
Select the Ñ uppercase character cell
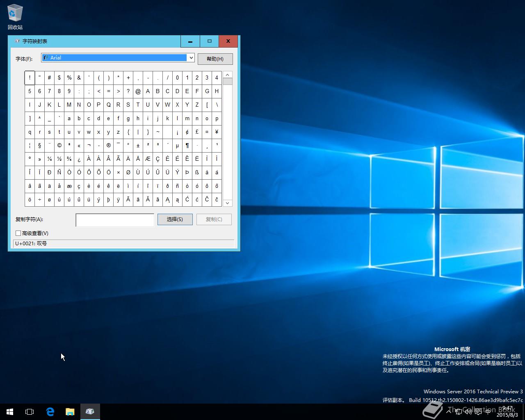59,172
